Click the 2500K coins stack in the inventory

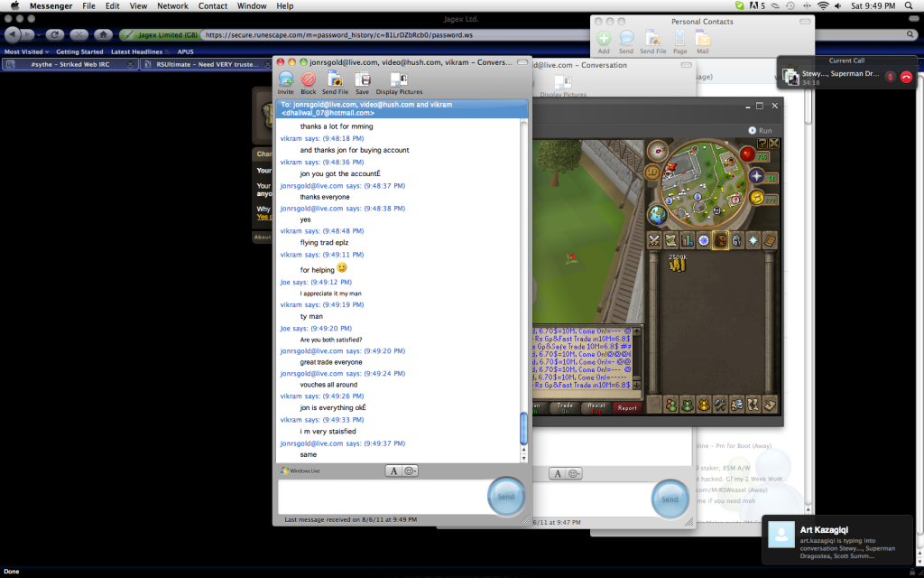pos(678,264)
